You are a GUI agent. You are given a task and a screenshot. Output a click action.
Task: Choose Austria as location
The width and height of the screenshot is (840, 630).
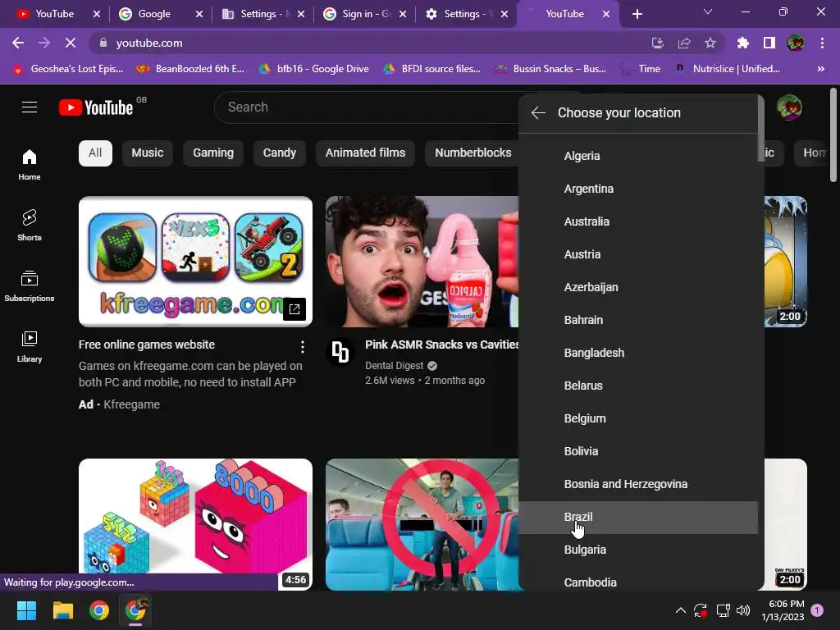[638, 254]
